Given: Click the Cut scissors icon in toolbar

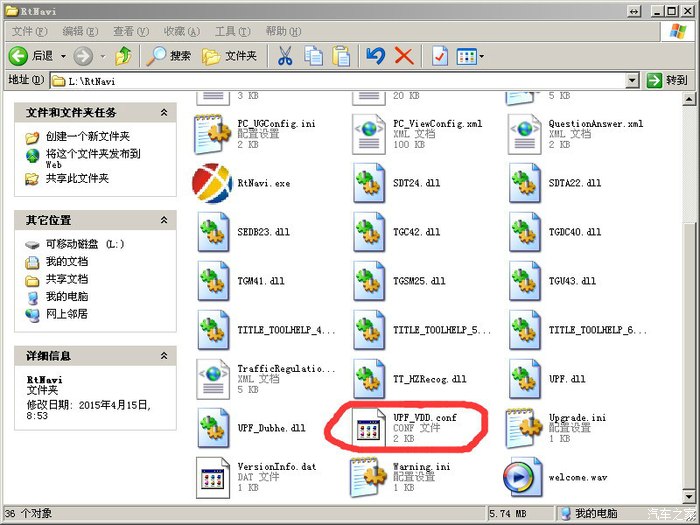Looking at the screenshot, I should [x=285, y=56].
